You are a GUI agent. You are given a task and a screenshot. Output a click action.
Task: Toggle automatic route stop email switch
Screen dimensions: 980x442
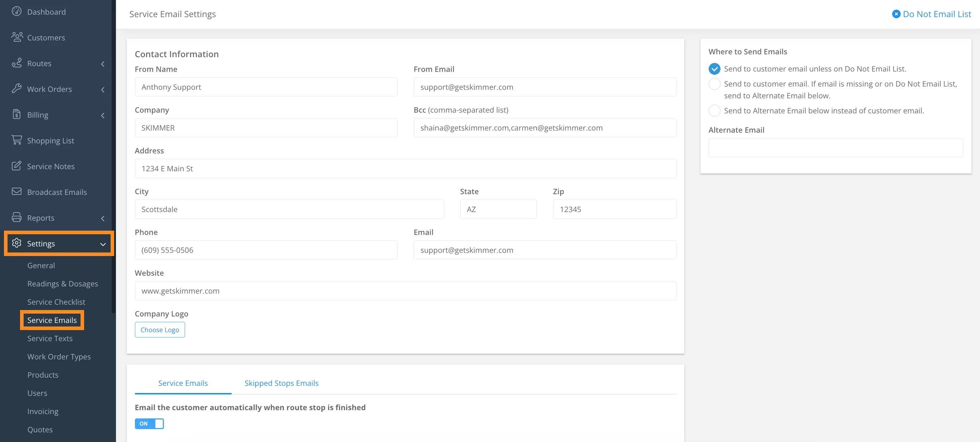149,423
